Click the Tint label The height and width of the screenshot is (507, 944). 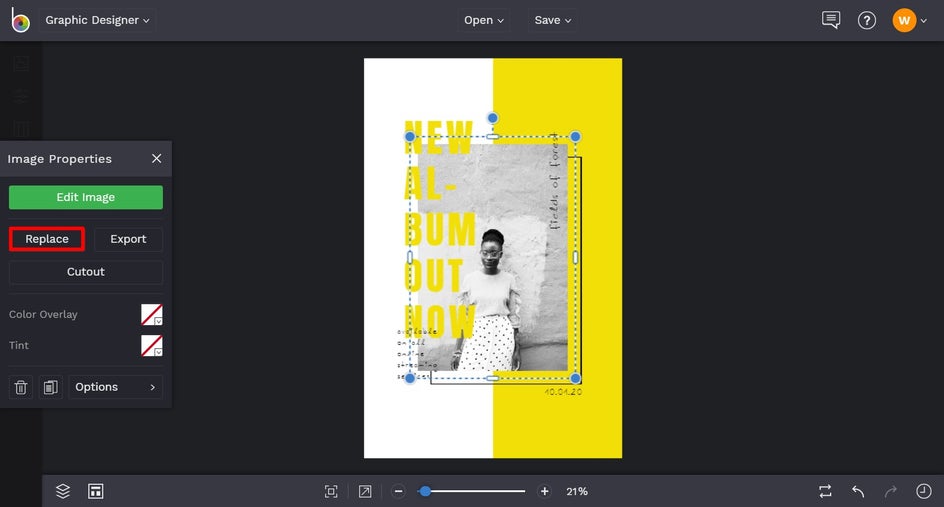tap(19, 346)
